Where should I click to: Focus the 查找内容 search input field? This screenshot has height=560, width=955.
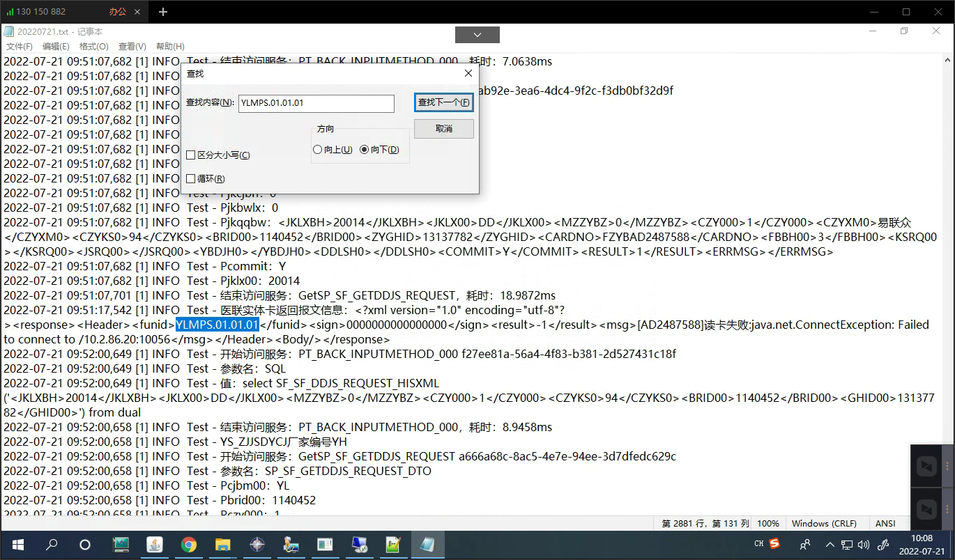[316, 103]
